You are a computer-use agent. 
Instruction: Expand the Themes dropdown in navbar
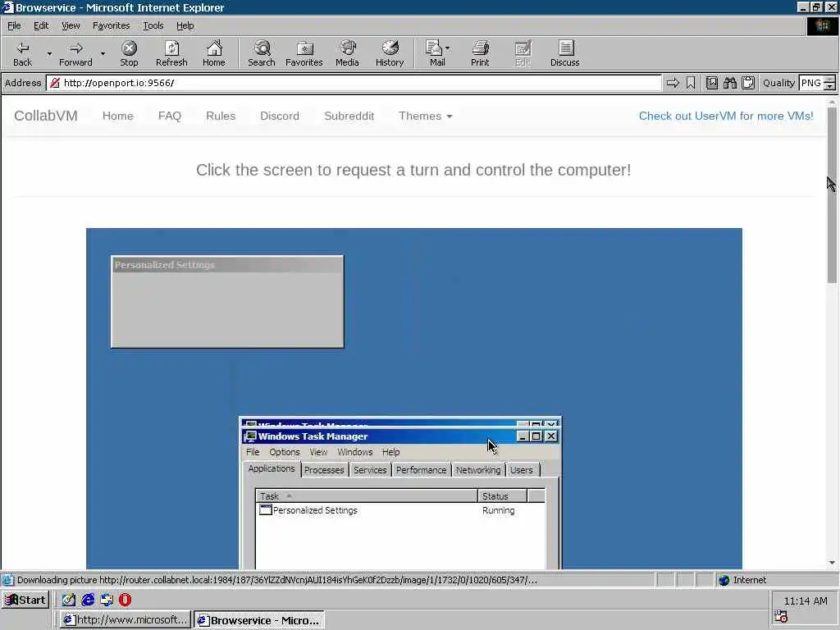[x=426, y=116]
